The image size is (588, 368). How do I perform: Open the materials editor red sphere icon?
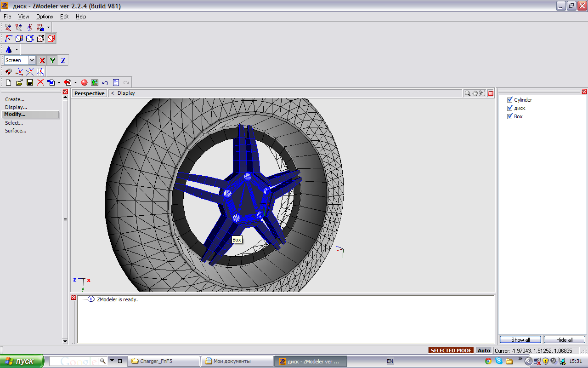(84, 83)
